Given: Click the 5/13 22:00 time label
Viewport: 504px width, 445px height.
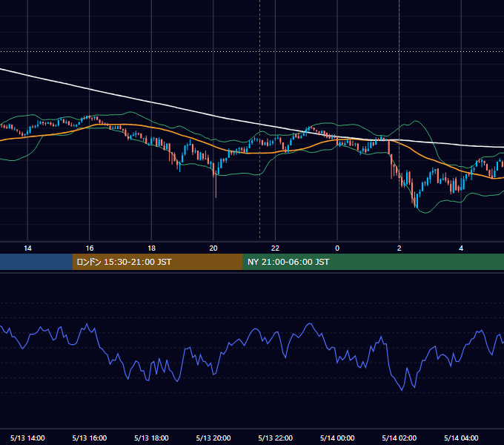Looking at the screenshot, I should [x=276, y=438].
